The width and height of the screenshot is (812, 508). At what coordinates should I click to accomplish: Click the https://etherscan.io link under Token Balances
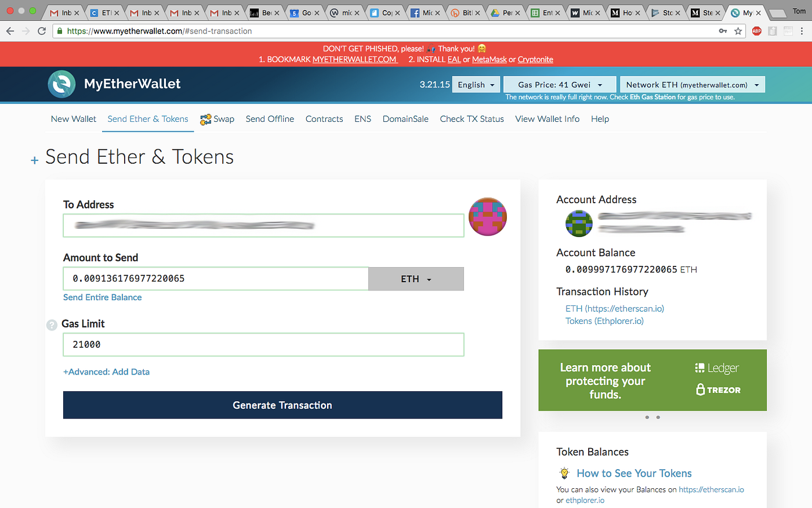click(711, 489)
